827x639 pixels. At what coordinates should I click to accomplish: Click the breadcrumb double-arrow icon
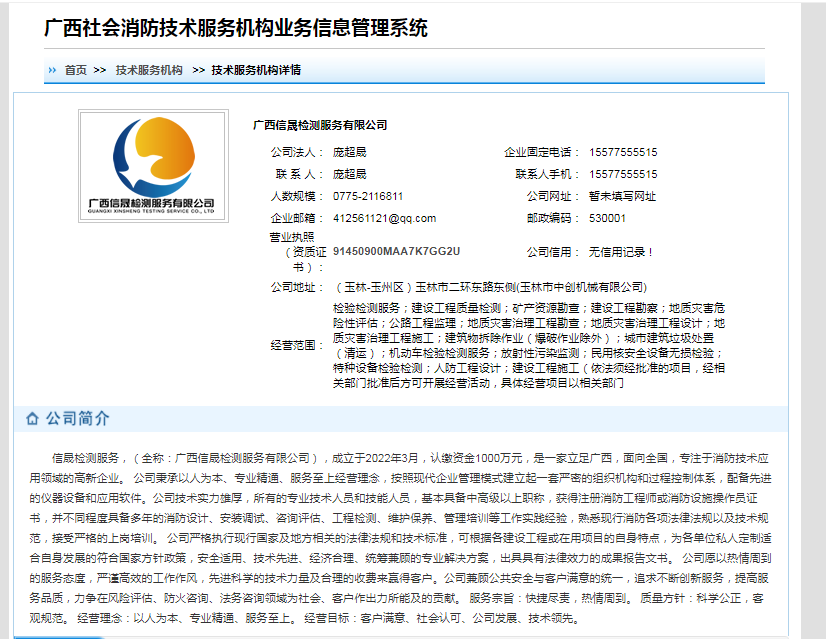click(x=51, y=70)
